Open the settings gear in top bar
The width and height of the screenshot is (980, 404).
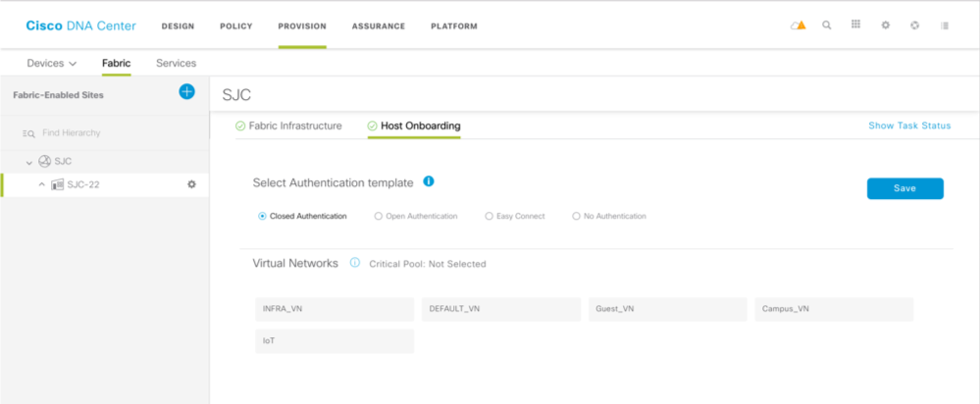coord(886,25)
